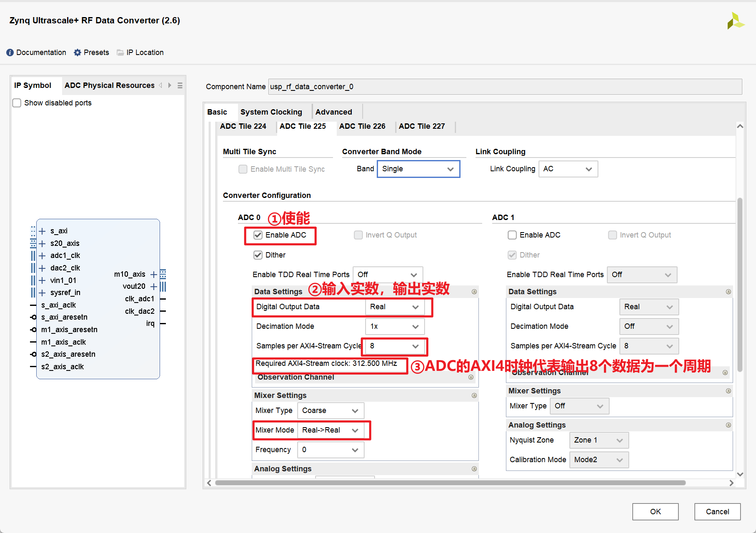Open the System Clocking tab
Screen dimensions: 756x533
pos(271,112)
